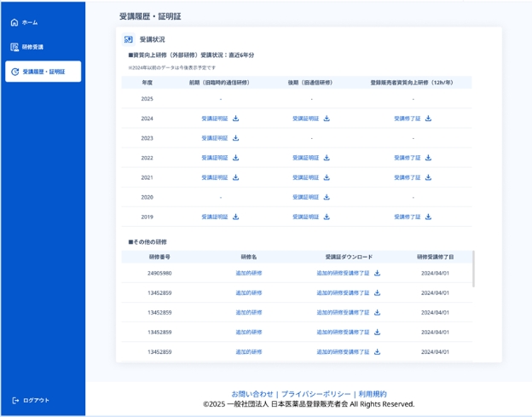Click the download icon for 2020 後期

327,197
